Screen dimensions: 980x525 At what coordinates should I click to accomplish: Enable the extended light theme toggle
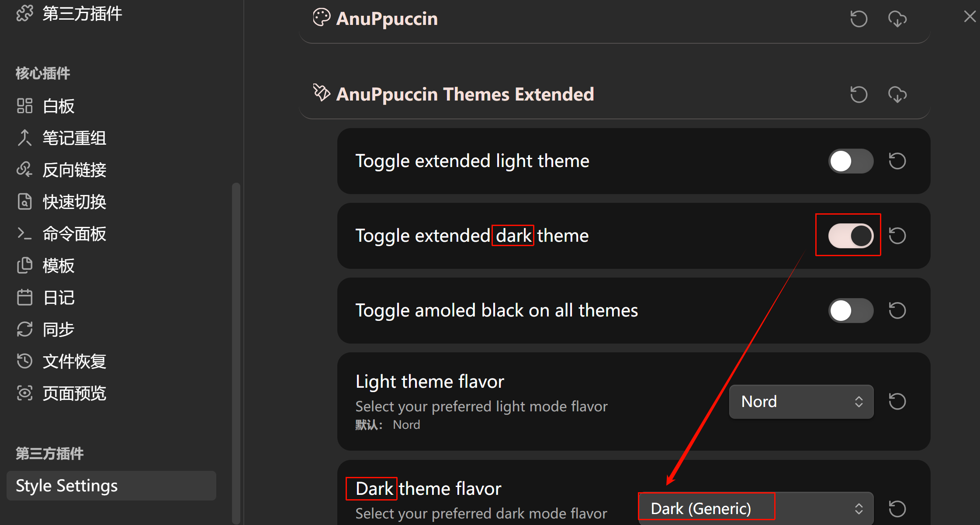click(850, 161)
